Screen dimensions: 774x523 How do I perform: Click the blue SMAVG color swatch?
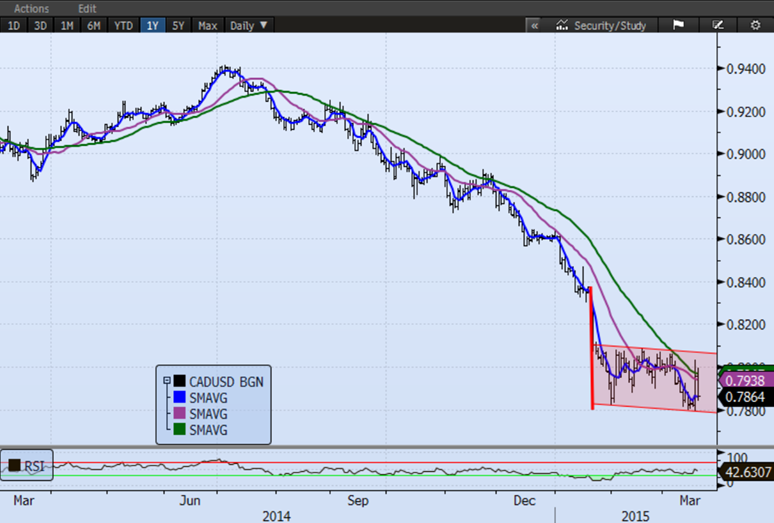tap(178, 397)
